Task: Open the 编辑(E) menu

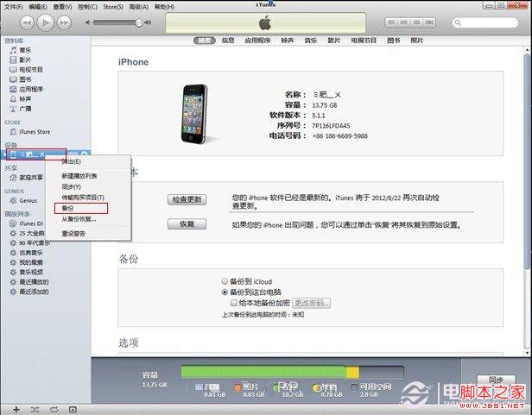Action: 38,6
